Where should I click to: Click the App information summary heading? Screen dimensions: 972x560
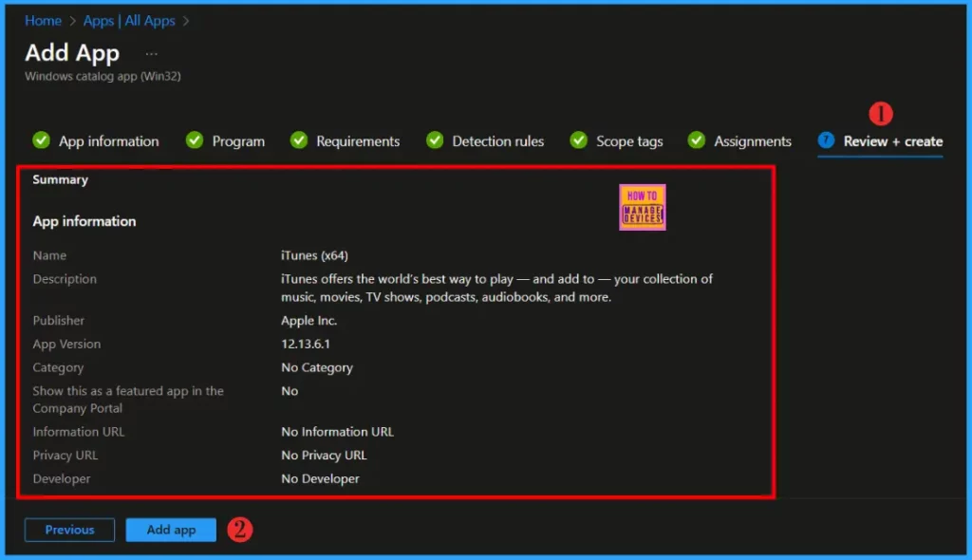pyautogui.click(x=84, y=221)
